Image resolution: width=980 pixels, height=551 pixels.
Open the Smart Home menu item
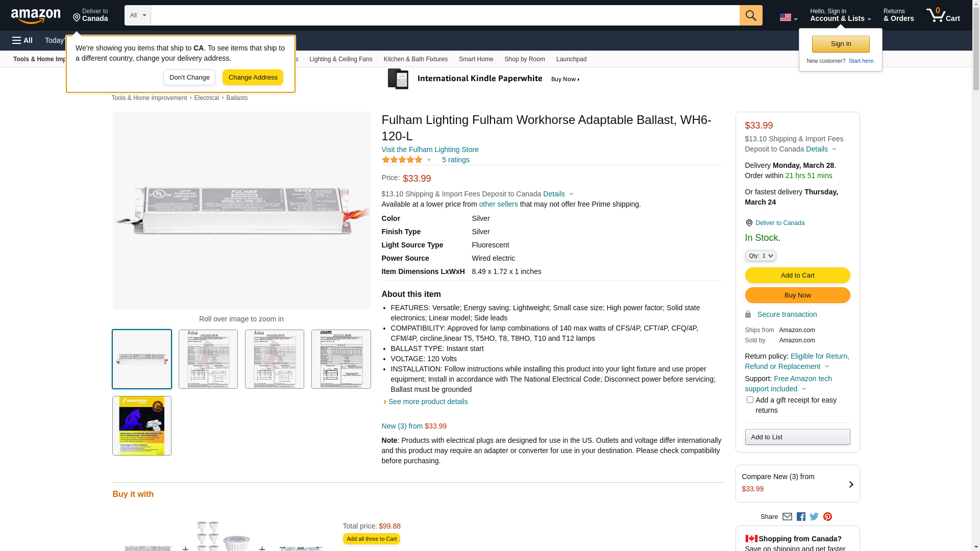(476, 59)
